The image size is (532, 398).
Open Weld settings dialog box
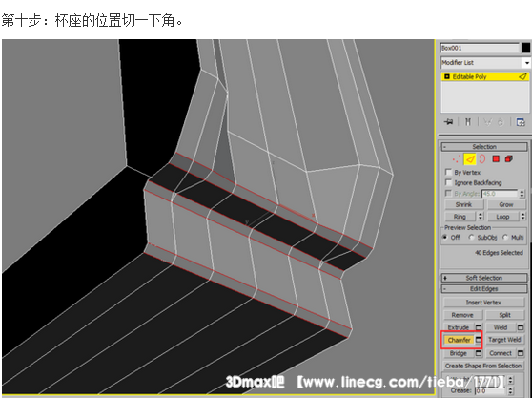point(521,327)
